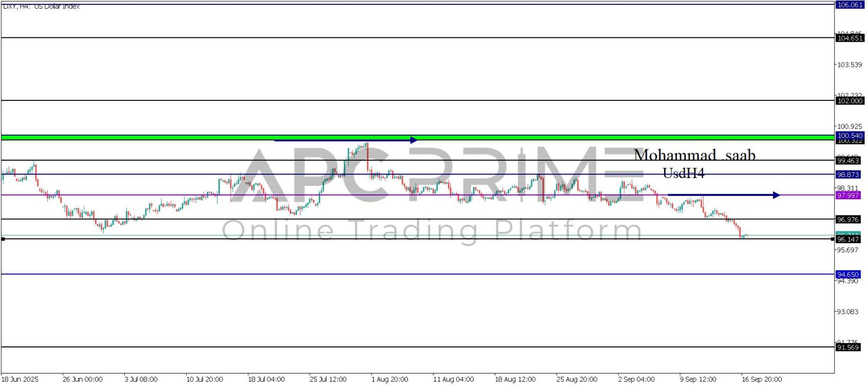868x386 pixels.
Task: Click the 16 Sep 20:00 time axis label
Action: tap(762, 379)
